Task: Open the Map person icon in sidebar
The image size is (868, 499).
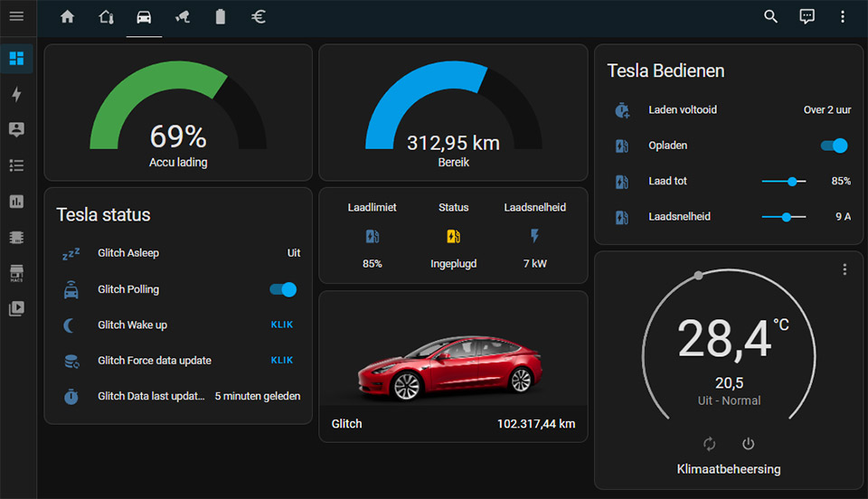Action: point(16,129)
